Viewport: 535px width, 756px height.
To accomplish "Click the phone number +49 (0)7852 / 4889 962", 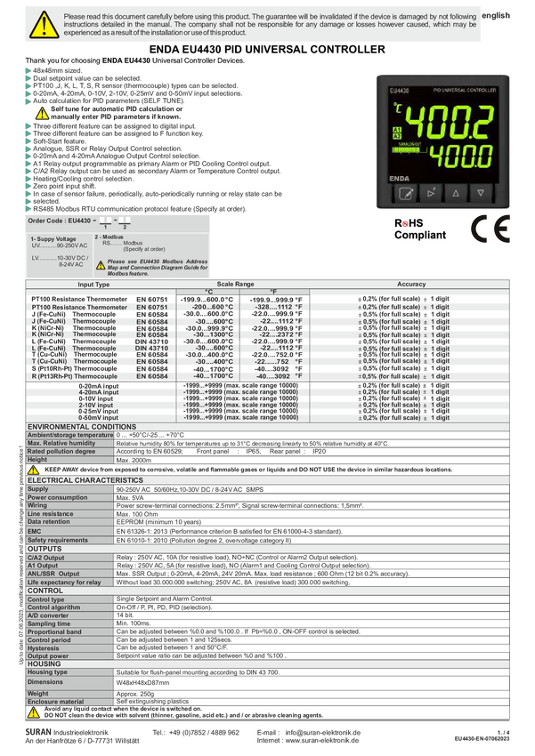I will tap(204, 732).
